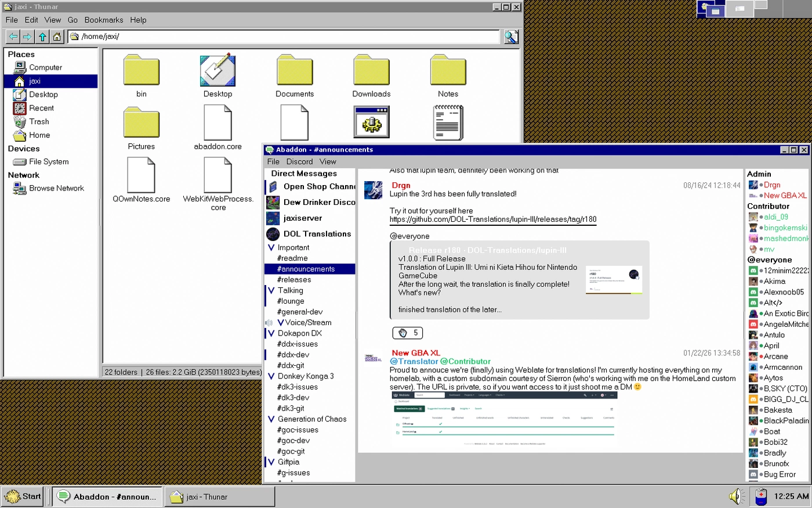Click the Release r180 embed title
Image resolution: width=812 pixels, height=508 pixels.
point(487,250)
